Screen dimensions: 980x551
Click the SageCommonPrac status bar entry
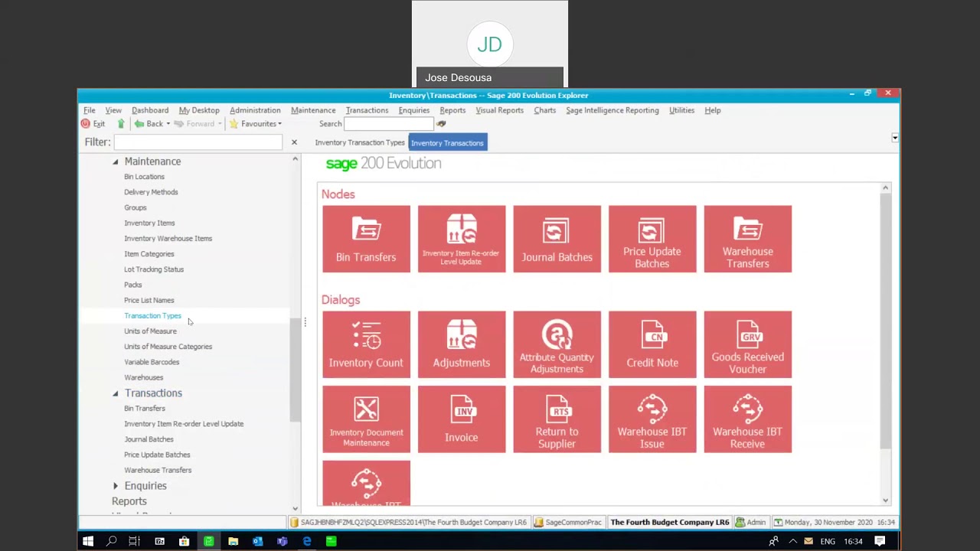point(567,523)
